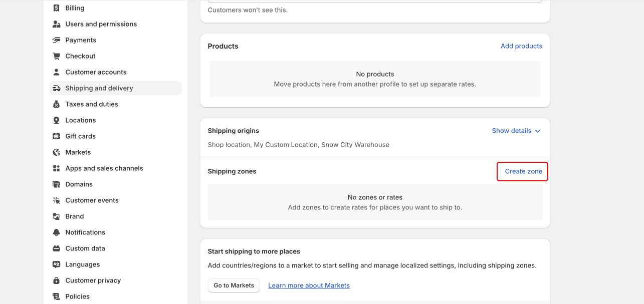Click the Locations pin icon
This screenshot has height=304, width=644.
57,120
